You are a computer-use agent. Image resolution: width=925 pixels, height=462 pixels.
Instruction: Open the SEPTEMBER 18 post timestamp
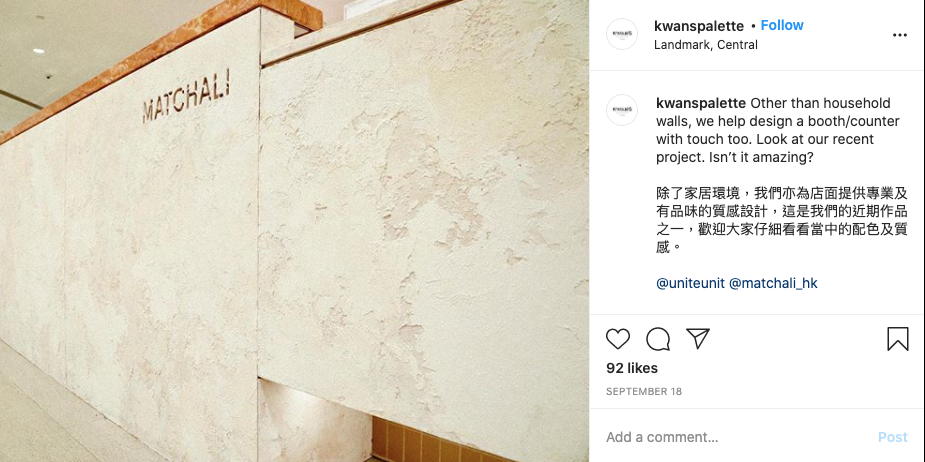[644, 392]
